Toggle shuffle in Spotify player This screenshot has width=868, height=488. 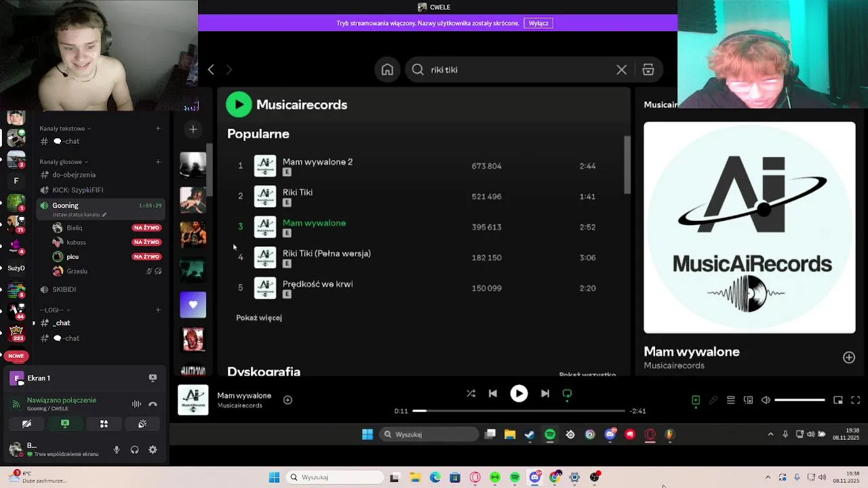pyautogui.click(x=471, y=393)
